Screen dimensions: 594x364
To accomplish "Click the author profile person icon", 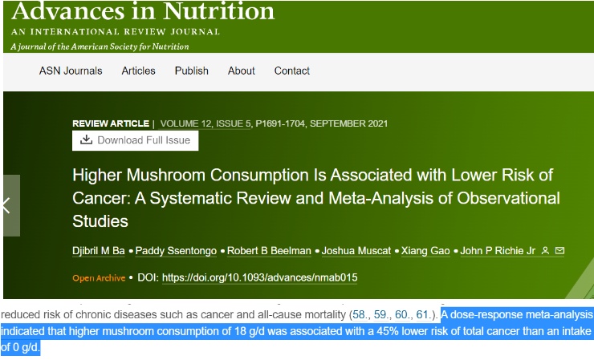I will pyautogui.click(x=545, y=251).
